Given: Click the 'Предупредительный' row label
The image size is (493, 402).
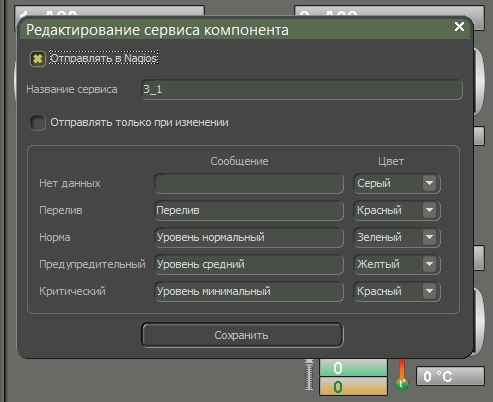Looking at the screenshot, I should pos(92,264).
